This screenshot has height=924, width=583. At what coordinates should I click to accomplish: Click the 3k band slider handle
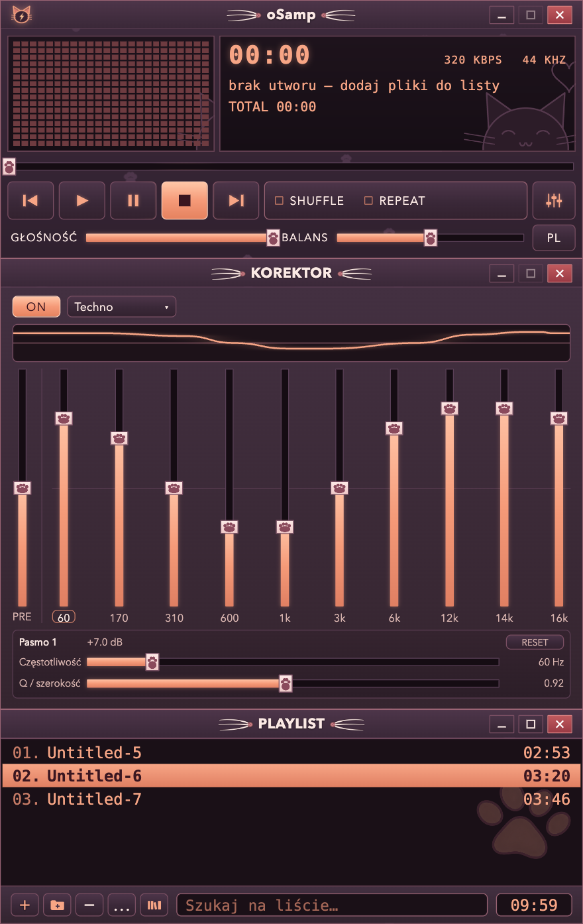tap(340, 488)
